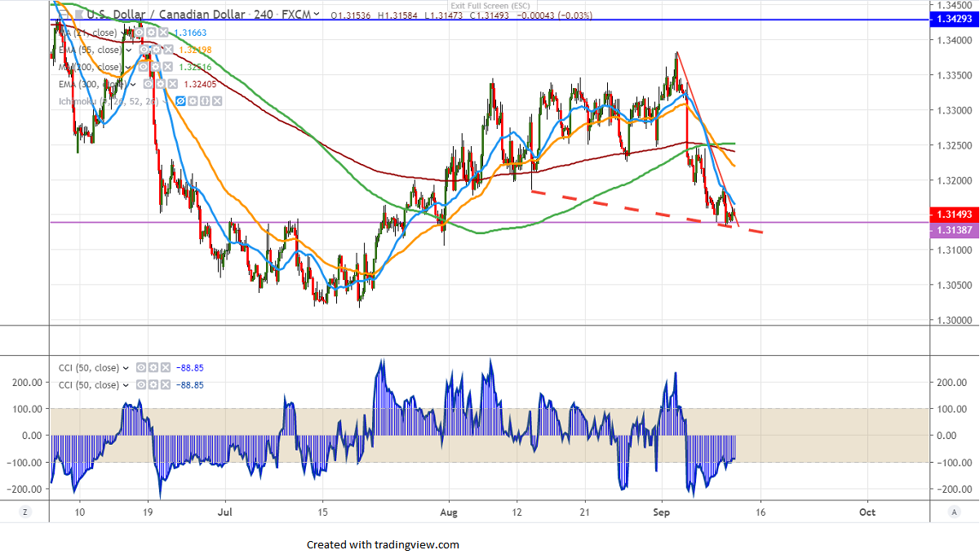This screenshot has width=980, height=559.
Task: Remove the first CCI (50, close) indicator
Action: (166, 368)
